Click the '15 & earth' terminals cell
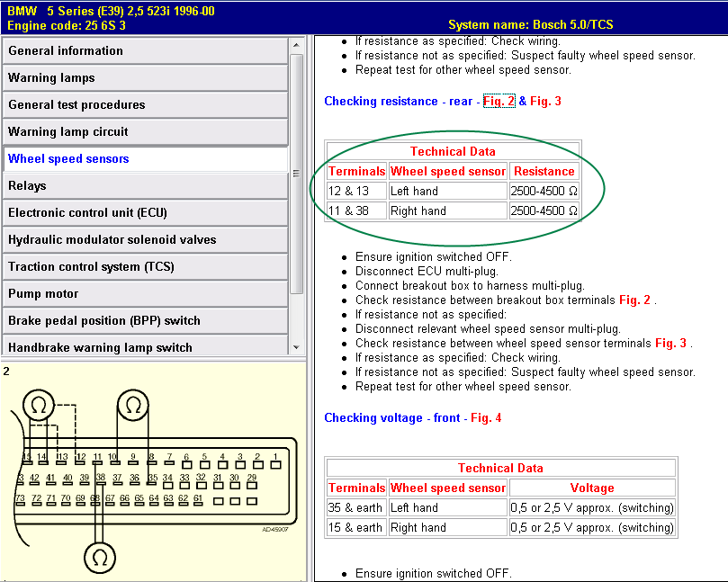 pos(356,528)
